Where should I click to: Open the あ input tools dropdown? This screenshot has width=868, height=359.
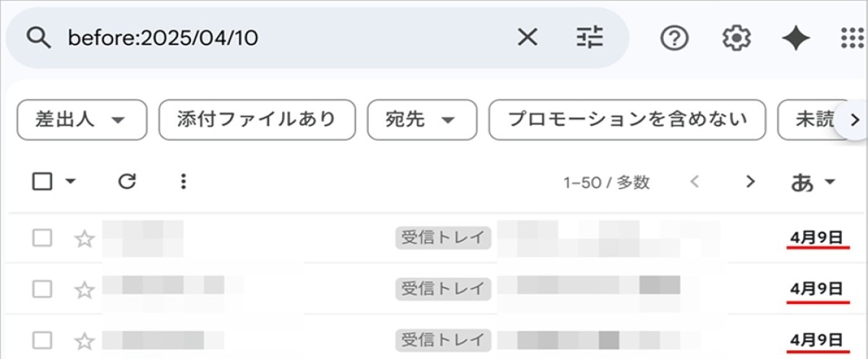point(813,182)
